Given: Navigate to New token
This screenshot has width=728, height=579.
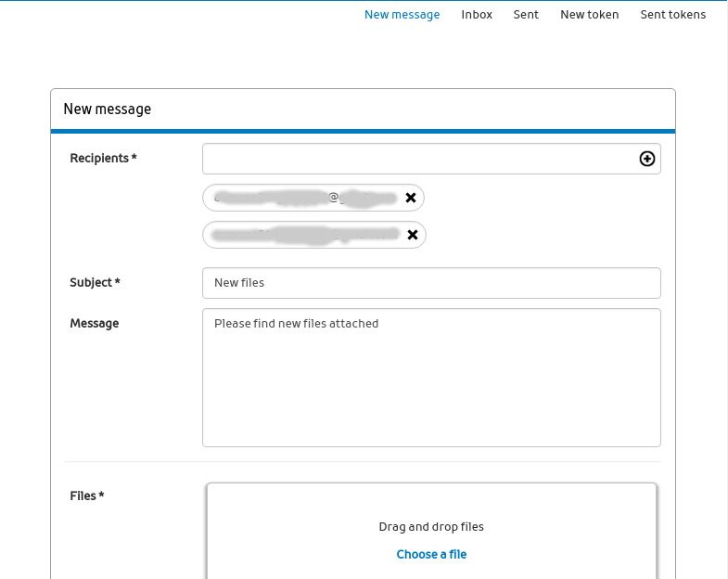Looking at the screenshot, I should pos(589,15).
